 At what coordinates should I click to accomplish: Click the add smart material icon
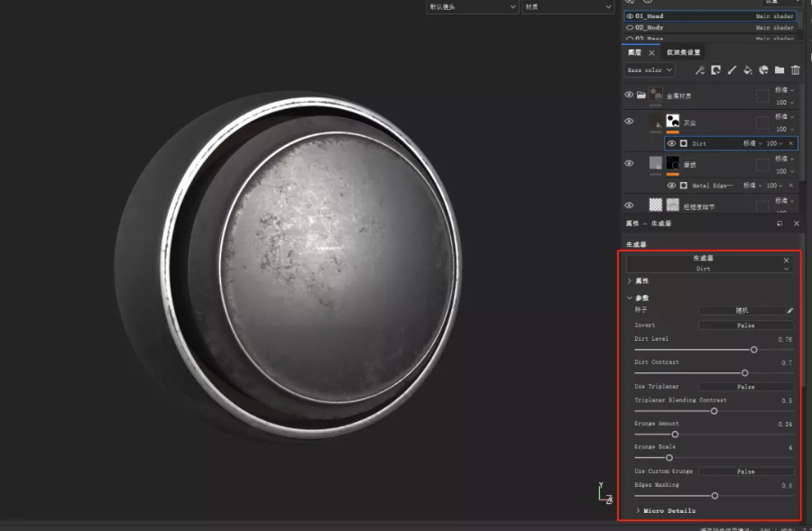tap(763, 70)
